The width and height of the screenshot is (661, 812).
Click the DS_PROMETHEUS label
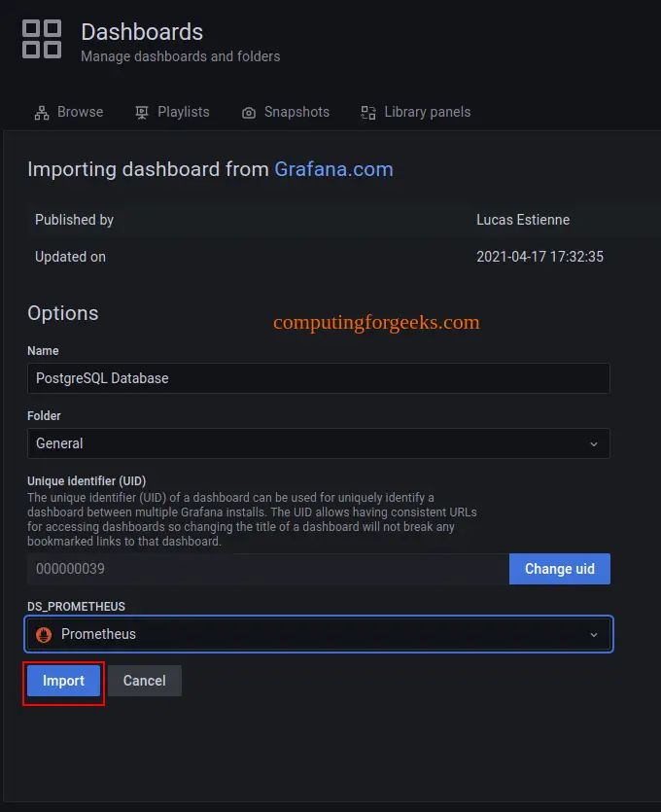pos(76,606)
